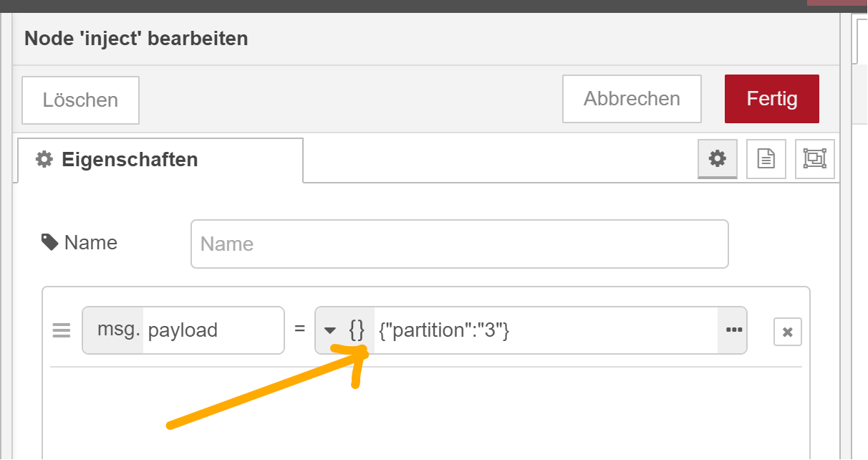
Task: Click the dialog title Node 'inject' bearbeiten
Action: tap(136, 38)
